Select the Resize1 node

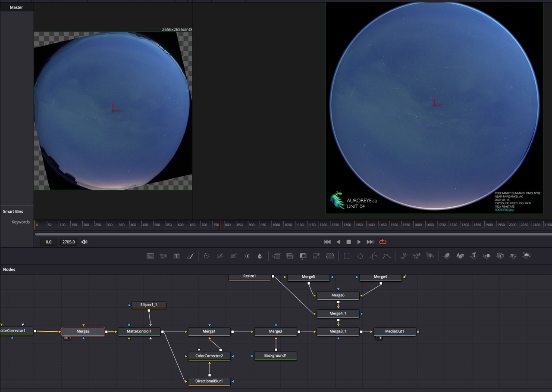click(250, 277)
